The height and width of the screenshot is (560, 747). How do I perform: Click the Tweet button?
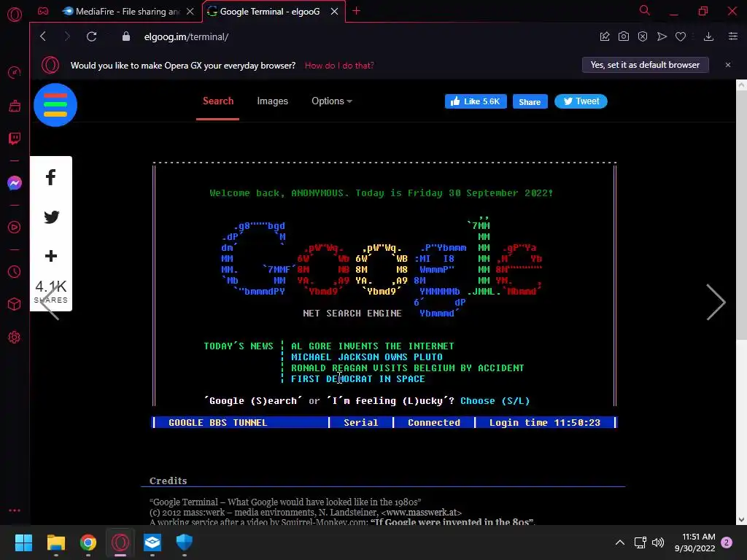[x=581, y=101]
